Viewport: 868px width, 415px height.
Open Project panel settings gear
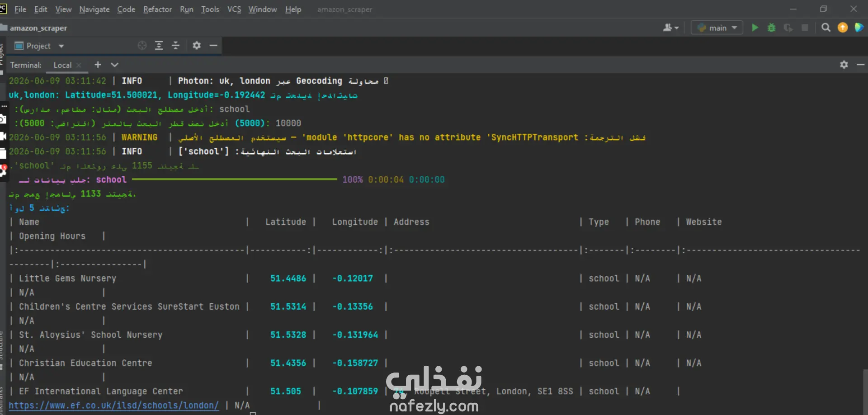click(197, 45)
